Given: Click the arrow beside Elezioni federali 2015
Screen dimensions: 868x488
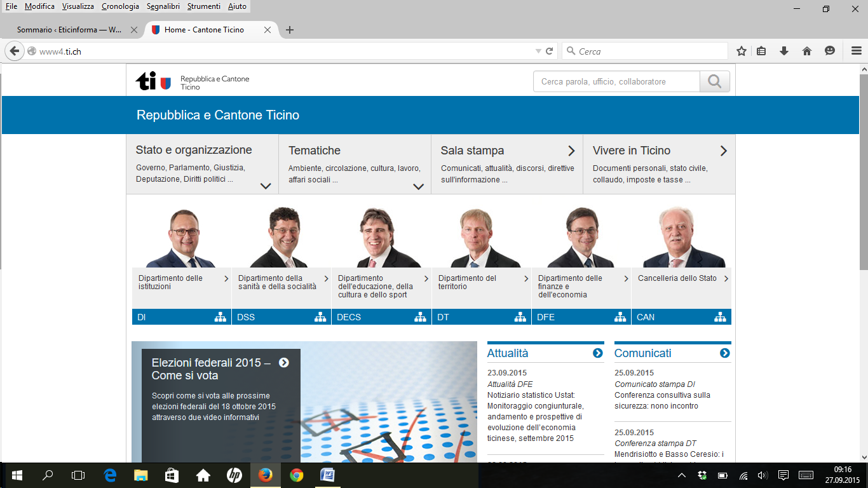Looking at the screenshot, I should point(284,363).
